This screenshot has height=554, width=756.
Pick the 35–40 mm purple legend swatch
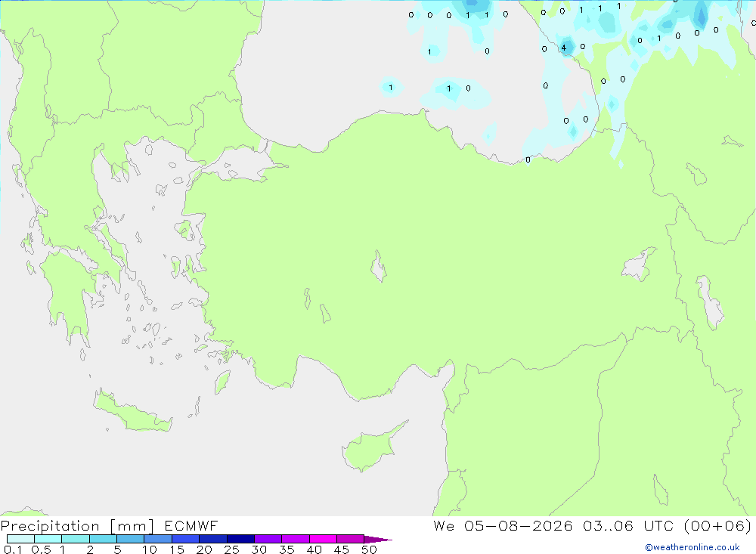tap(296, 539)
